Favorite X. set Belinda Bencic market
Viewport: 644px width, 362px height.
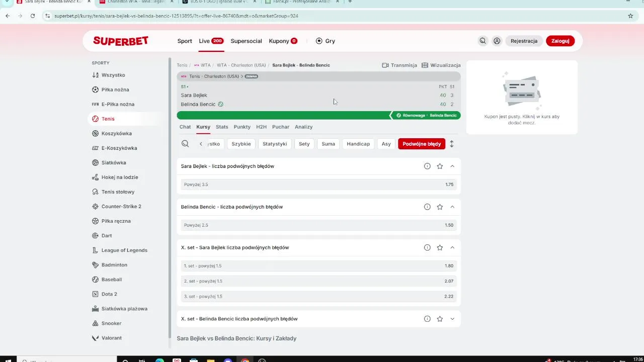[440, 319]
